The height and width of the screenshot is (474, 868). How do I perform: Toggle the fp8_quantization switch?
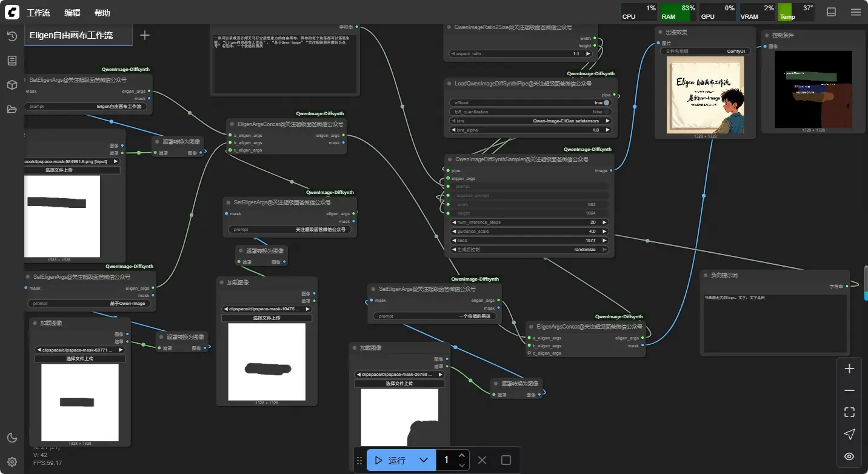[606, 112]
